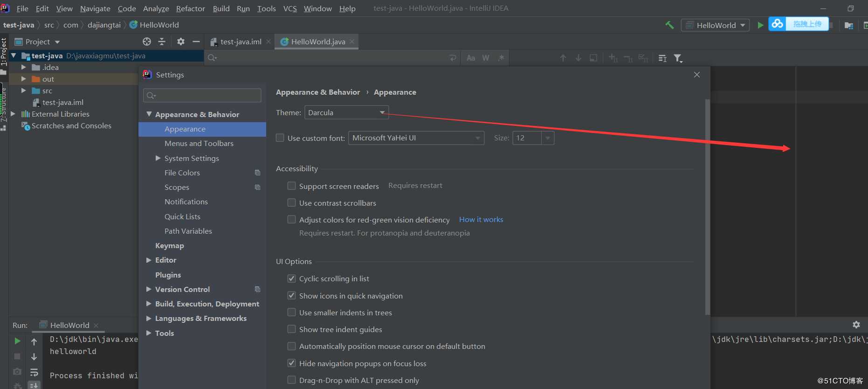Screen dimensions: 868x389
Task: Expand System Settings in settings tree
Action: tap(158, 158)
